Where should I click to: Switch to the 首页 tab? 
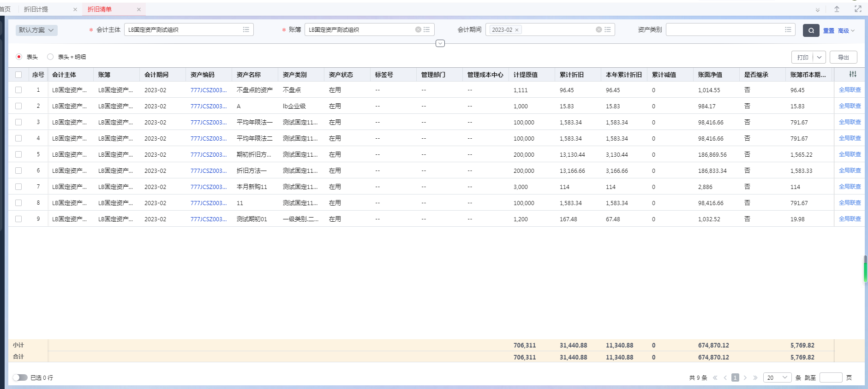(5, 9)
